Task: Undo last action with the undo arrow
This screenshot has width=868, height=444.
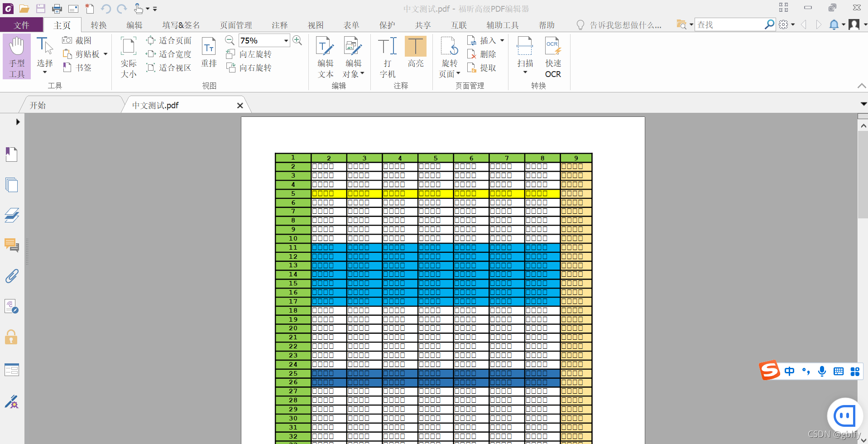Action: tap(106, 9)
